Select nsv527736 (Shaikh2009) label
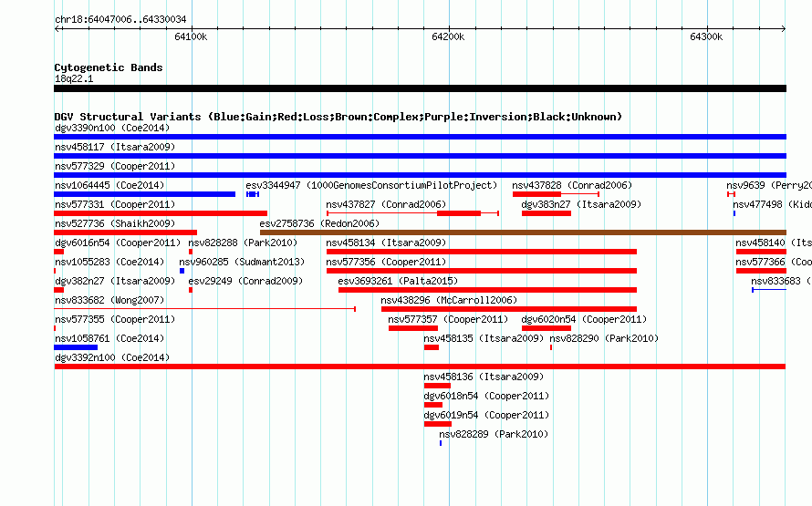The image size is (812, 506). tap(115, 223)
